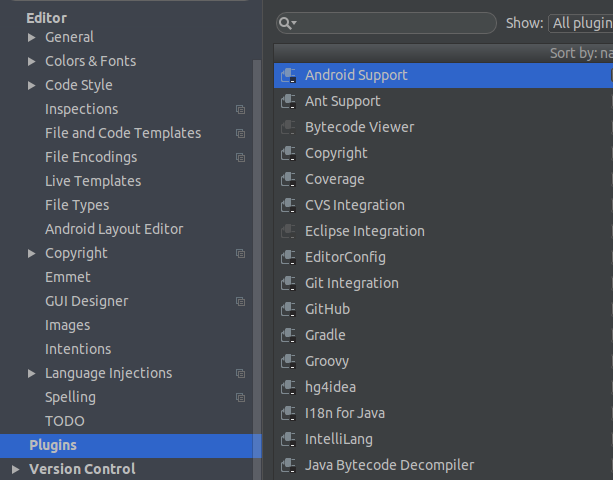Click the Java Bytecode Decompiler plugin icon
The height and width of the screenshot is (480, 613).
click(289, 465)
